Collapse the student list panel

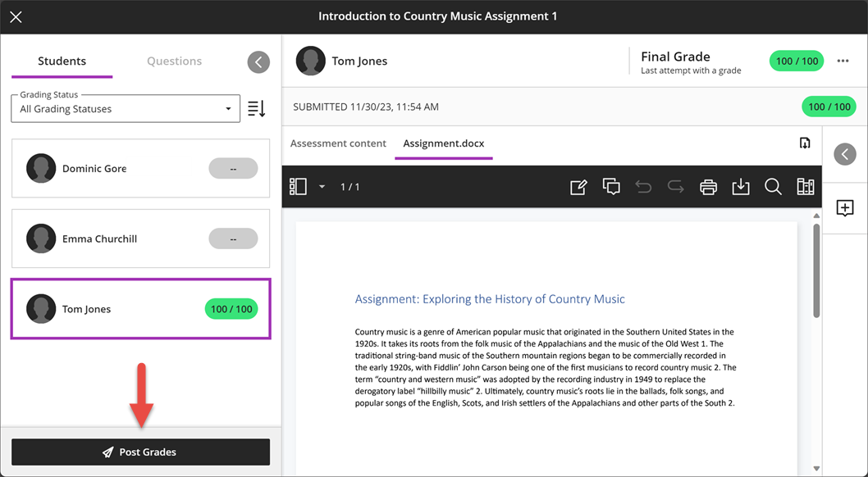click(x=258, y=62)
